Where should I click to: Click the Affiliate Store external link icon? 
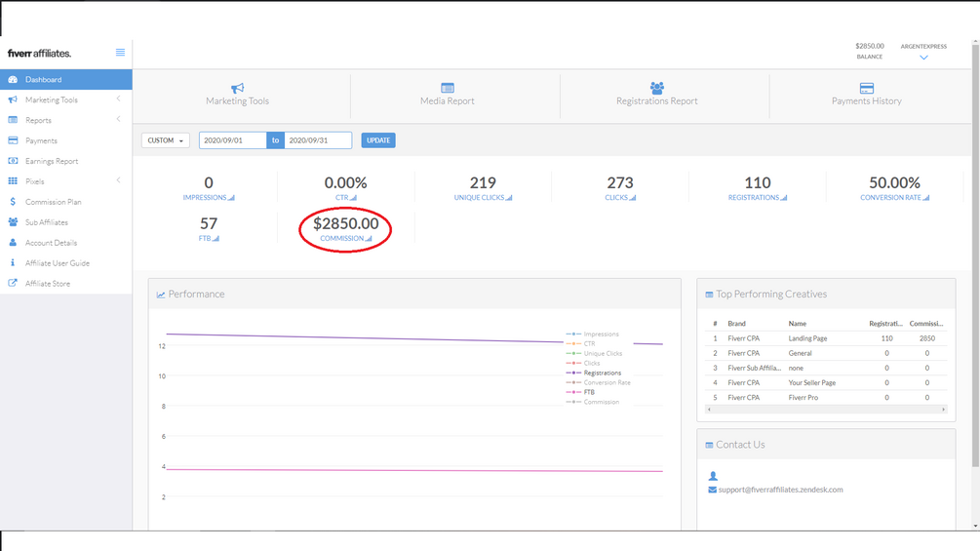point(13,283)
